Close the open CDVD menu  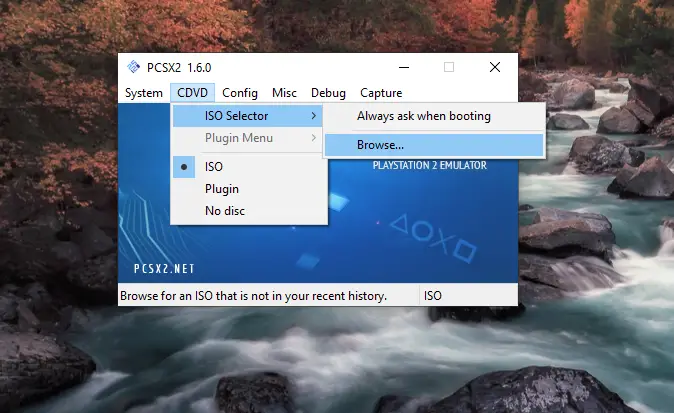[192, 93]
